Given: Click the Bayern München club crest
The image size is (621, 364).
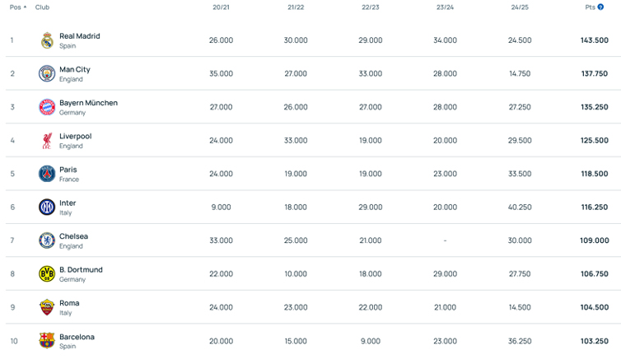Looking at the screenshot, I should [47, 107].
